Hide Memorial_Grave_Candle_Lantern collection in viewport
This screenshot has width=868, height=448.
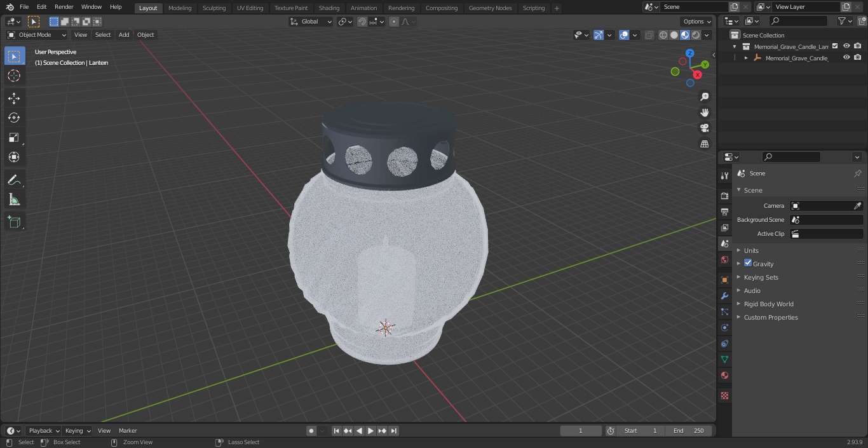(x=846, y=46)
